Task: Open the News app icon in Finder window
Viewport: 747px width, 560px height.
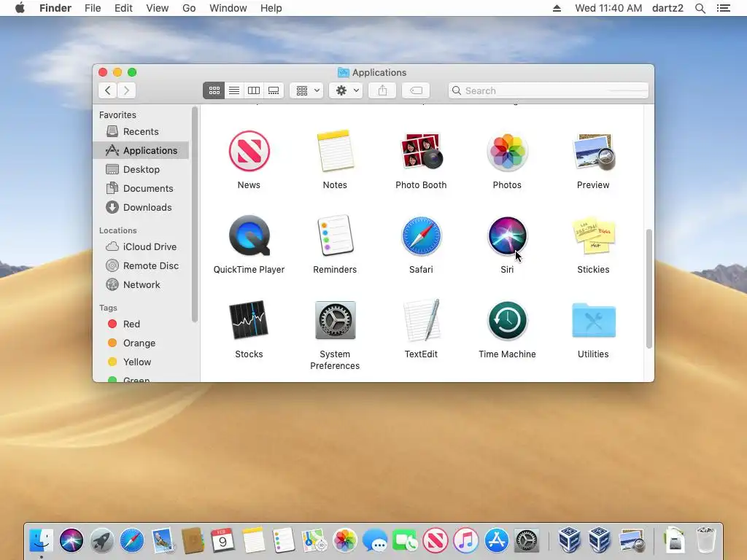Action: [249, 152]
